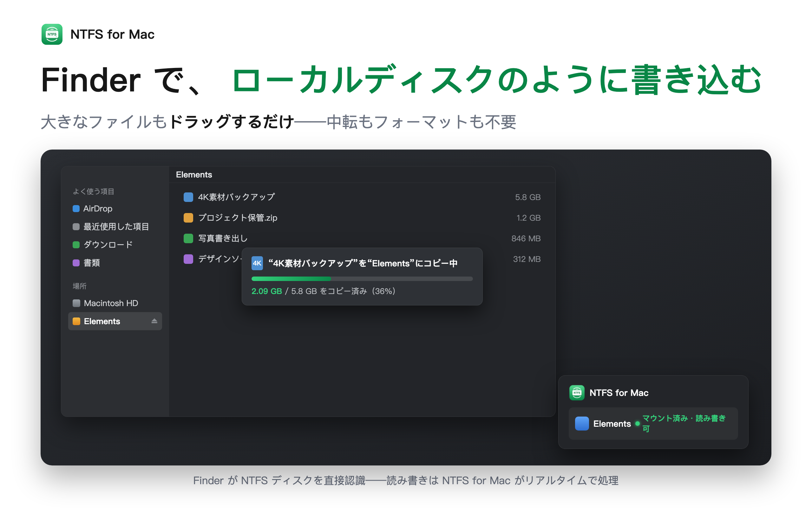The image size is (812, 508).
Task: Eject the Elements disk
Action: pyautogui.click(x=154, y=321)
